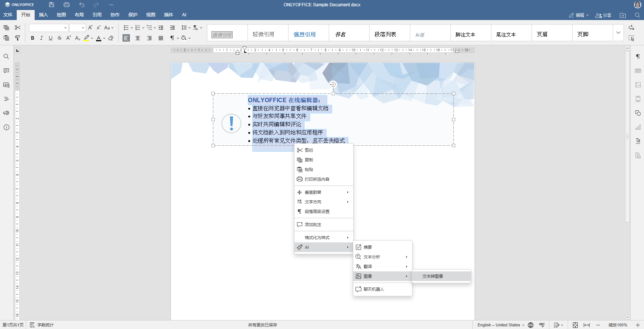Image resolution: width=644 pixels, height=329 pixels.
Task: Click the Paste clipboard icon in ribbon
Action: pyautogui.click(x=6, y=38)
